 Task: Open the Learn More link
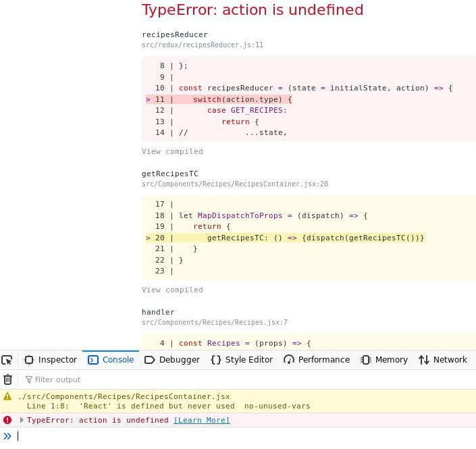point(201,421)
